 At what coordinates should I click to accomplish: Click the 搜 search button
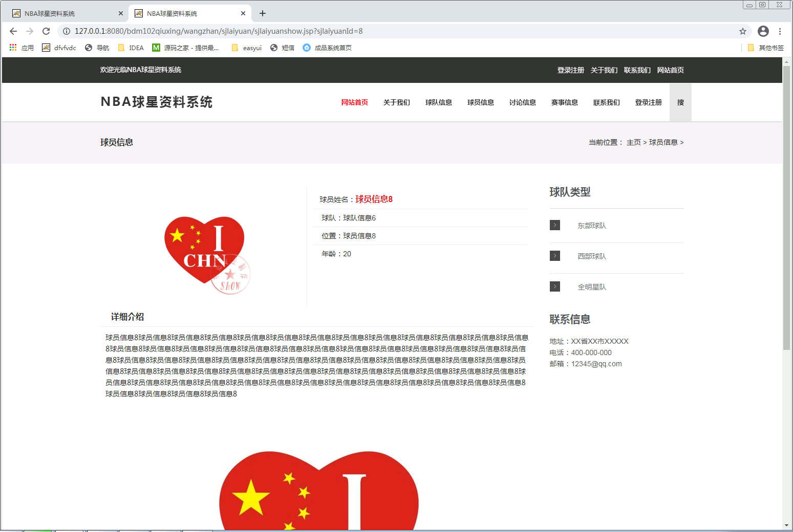(680, 102)
